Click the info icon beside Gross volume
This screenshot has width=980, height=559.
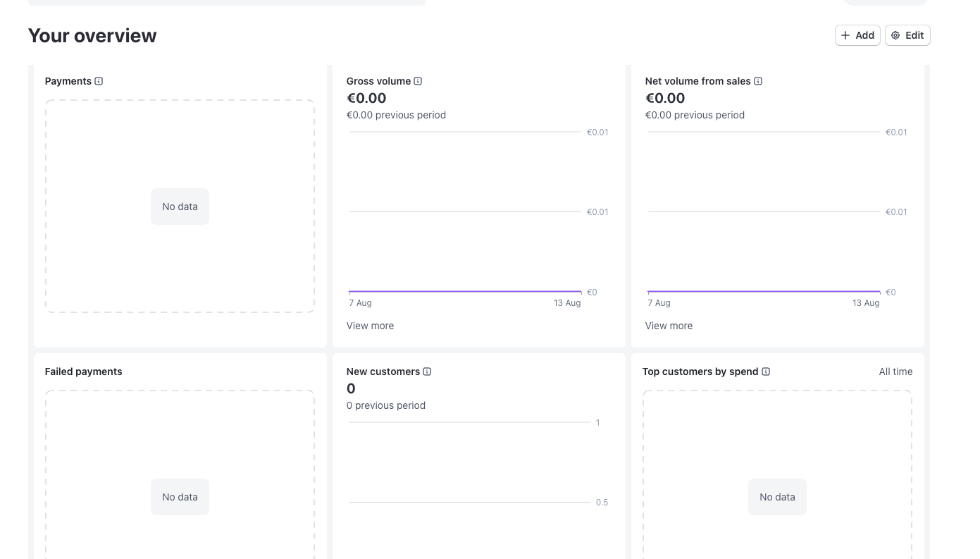[418, 81]
